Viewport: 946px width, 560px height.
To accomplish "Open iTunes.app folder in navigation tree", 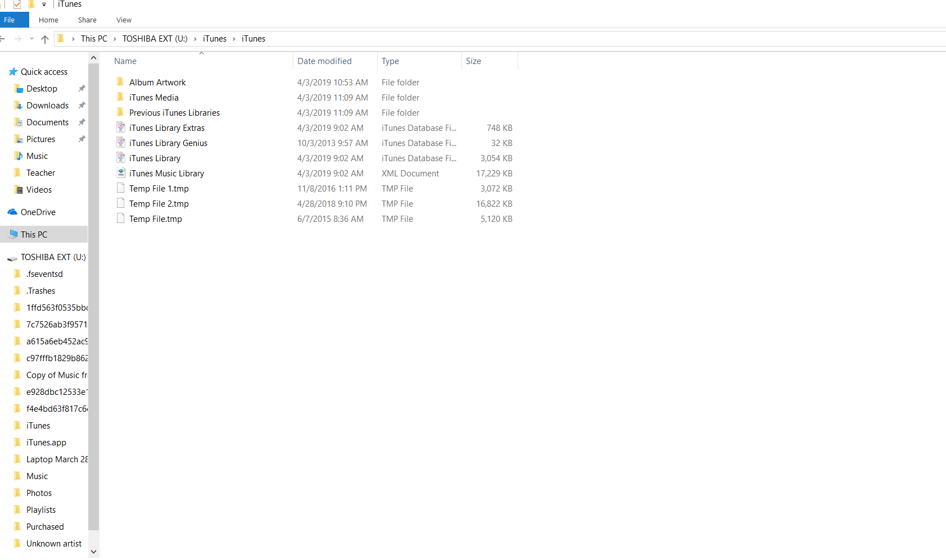I will (x=46, y=443).
